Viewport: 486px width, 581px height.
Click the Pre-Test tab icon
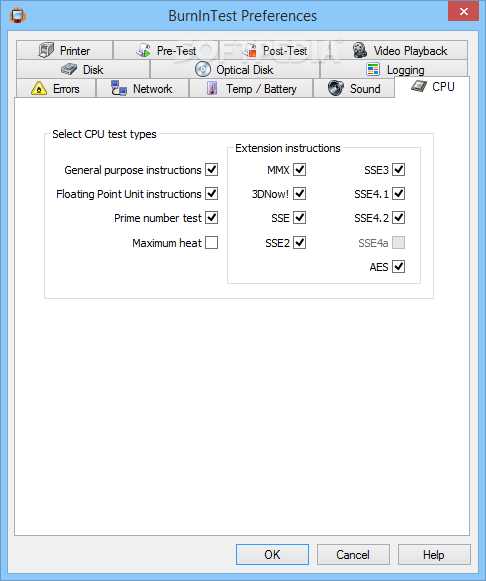(143, 50)
